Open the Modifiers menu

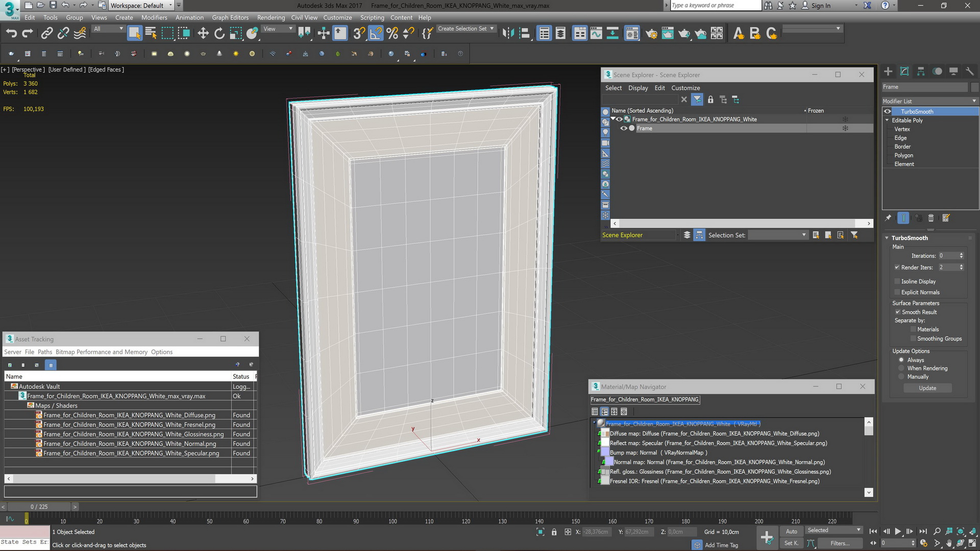tap(154, 17)
